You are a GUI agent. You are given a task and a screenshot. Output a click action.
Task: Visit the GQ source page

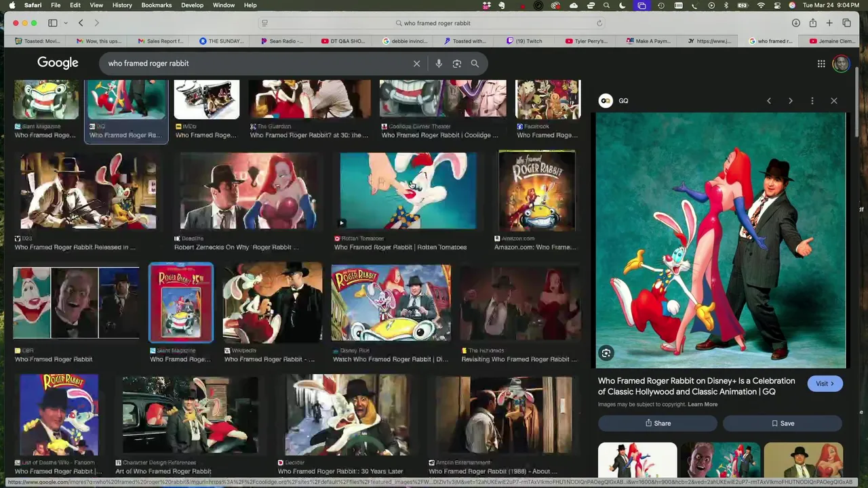(825, 384)
